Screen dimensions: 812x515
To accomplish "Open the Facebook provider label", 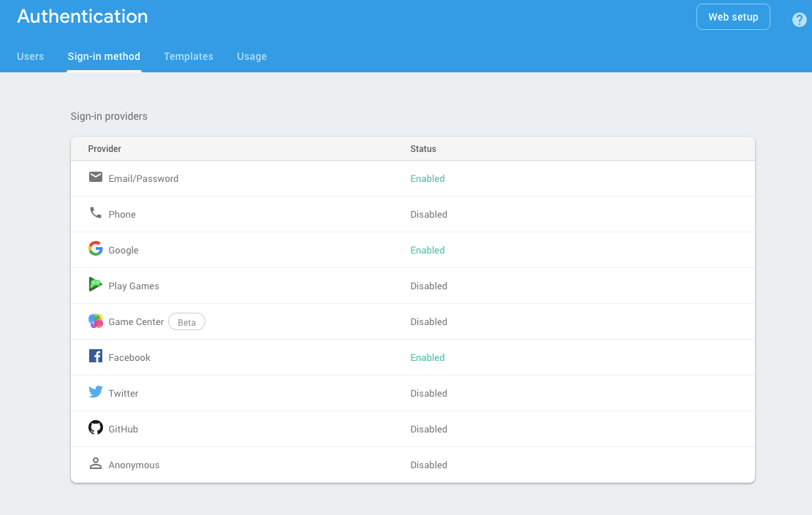I will (x=129, y=357).
